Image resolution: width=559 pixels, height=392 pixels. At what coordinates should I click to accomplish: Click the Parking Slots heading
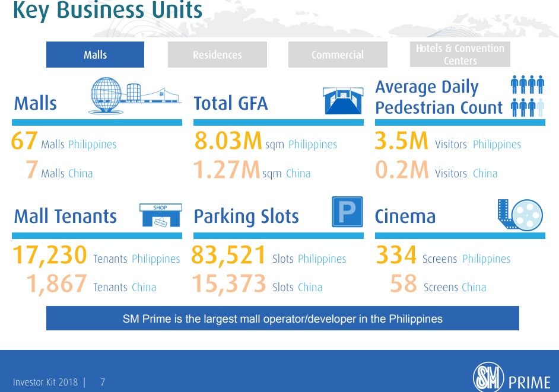(x=246, y=216)
